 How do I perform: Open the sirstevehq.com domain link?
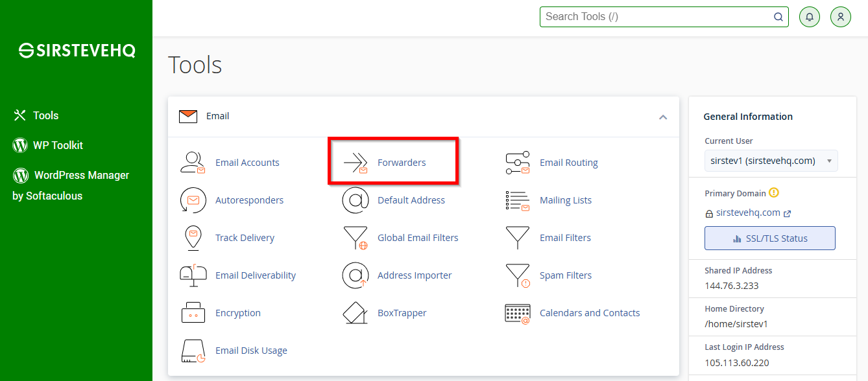pyautogui.click(x=748, y=213)
